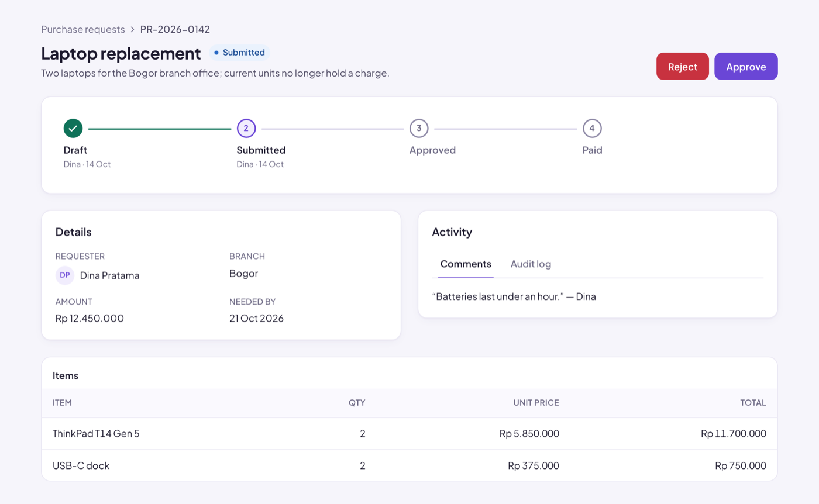
Task: Click the Submitted status badge
Action: (x=240, y=53)
